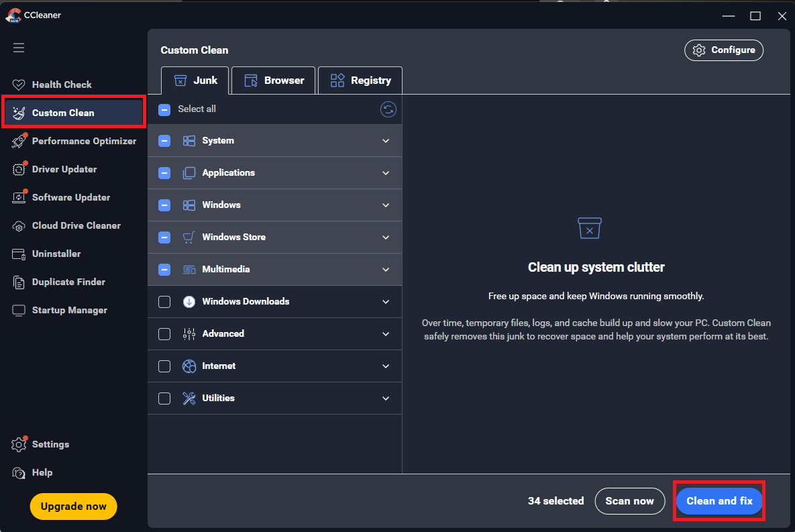Click the System category icon

coord(189,140)
